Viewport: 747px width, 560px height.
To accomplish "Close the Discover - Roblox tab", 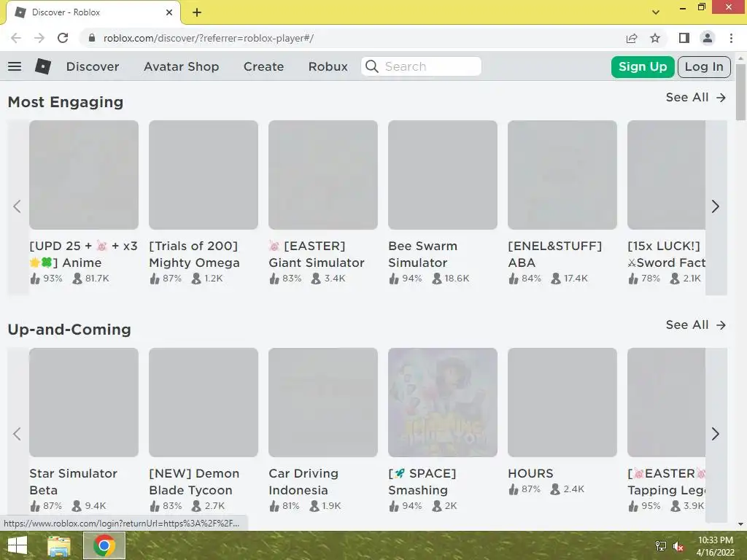I will [x=169, y=12].
